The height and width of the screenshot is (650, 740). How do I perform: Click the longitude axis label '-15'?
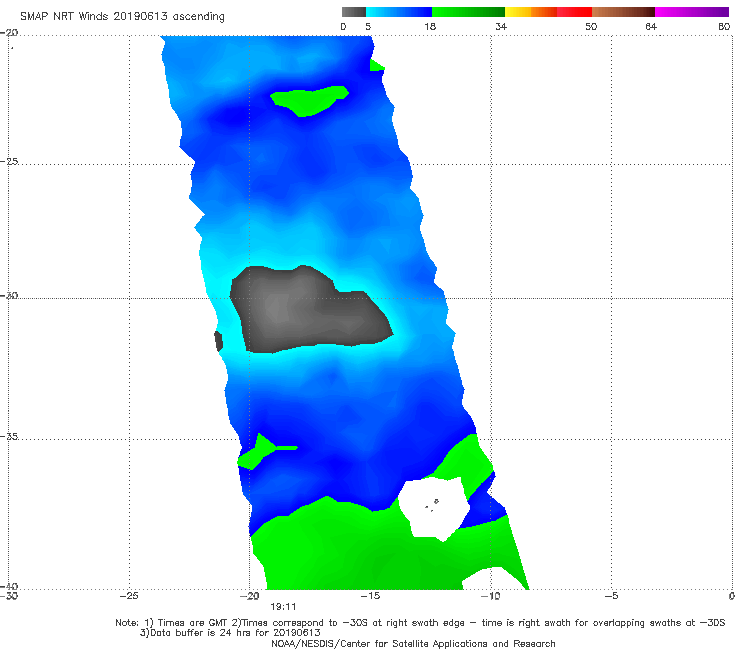tap(370, 596)
